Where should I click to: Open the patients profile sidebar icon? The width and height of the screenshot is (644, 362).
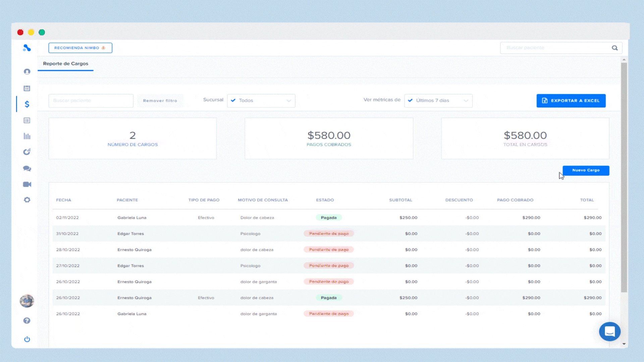pyautogui.click(x=27, y=72)
